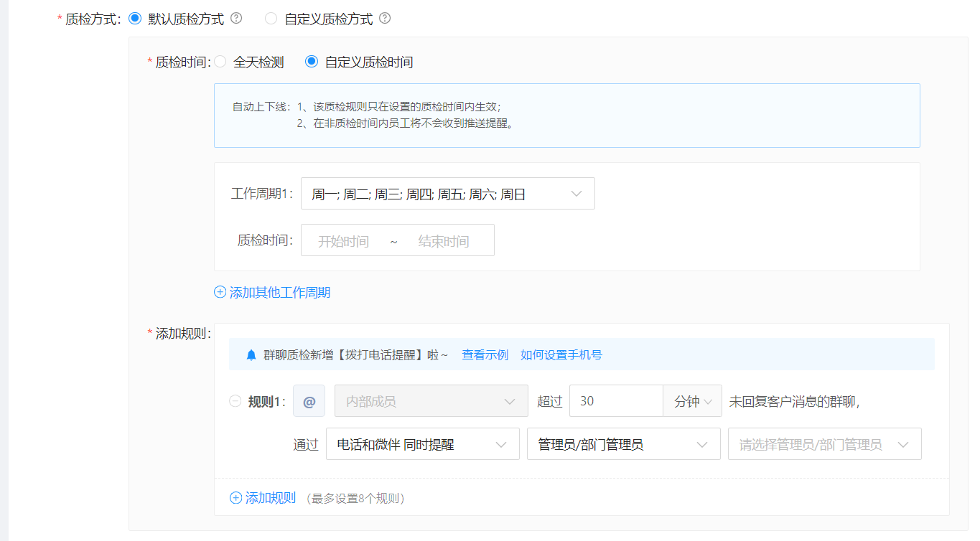Choose 自定义质检时间 radio option
This screenshot has height=541, width=980.
point(312,62)
